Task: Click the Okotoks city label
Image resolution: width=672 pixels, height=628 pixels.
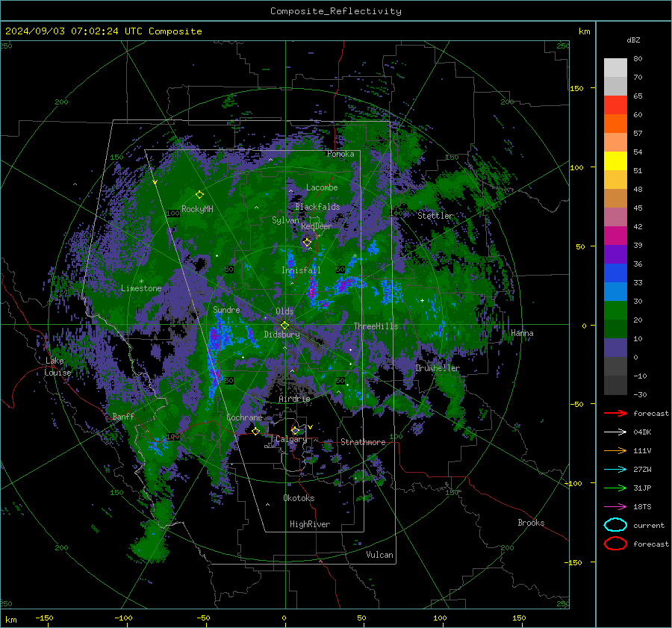Action: [x=299, y=498]
